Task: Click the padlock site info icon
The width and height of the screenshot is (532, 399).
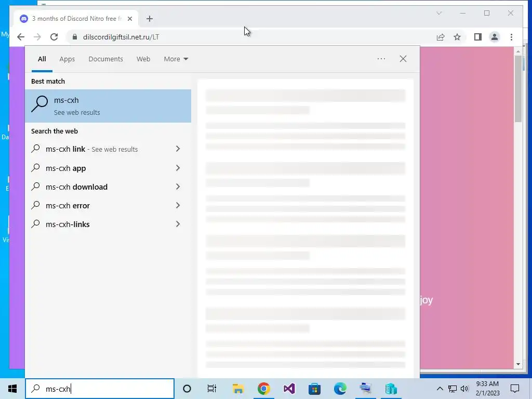Action: click(x=75, y=37)
